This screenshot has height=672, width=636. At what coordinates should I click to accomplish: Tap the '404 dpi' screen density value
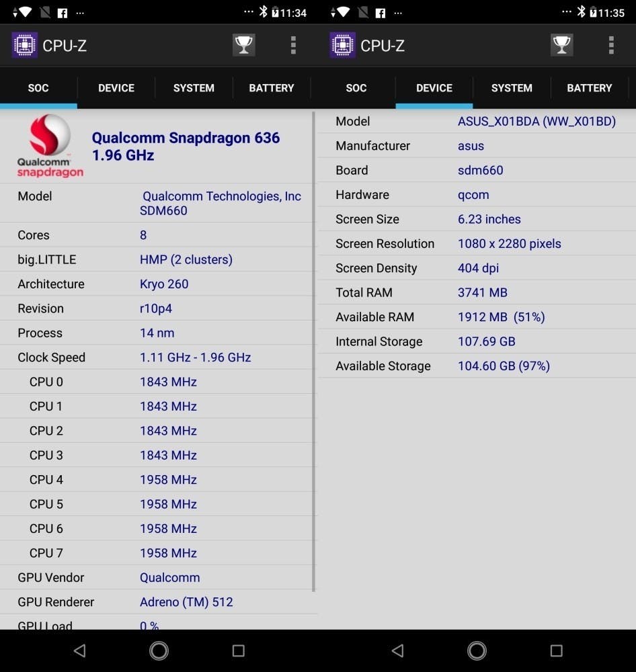(x=478, y=268)
